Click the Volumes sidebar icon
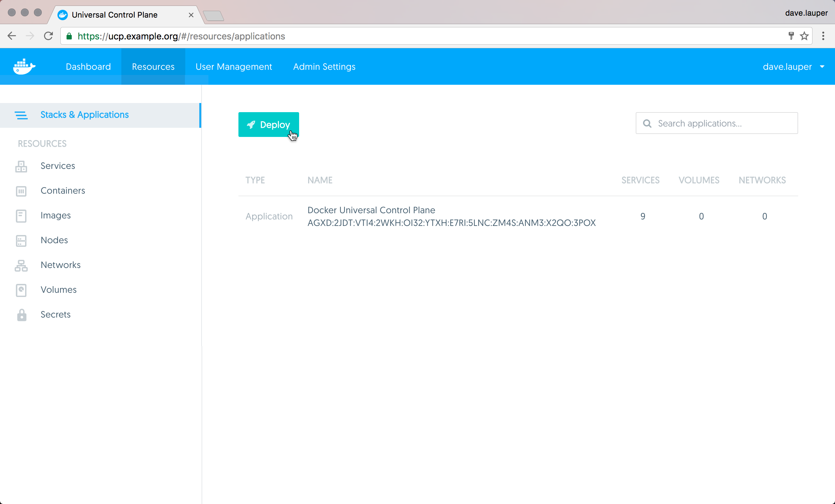The image size is (835, 504). click(21, 290)
